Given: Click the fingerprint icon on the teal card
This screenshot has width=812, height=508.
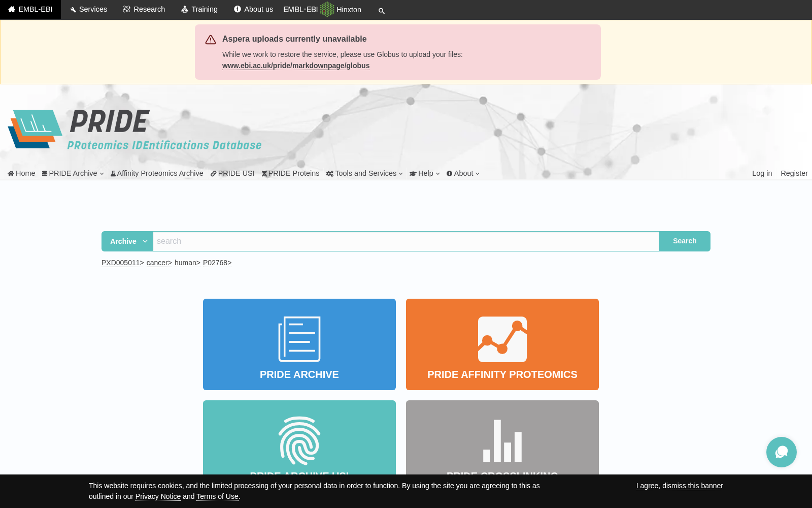Looking at the screenshot, I should click(x=299, y=441).
